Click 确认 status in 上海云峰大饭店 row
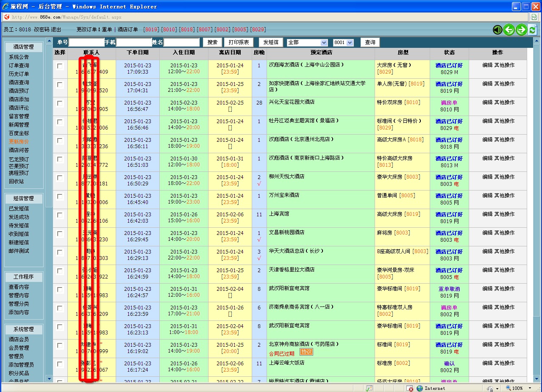The height and width of the screenshot is (392, 542). pyautogui.click(x=449, y=364)
